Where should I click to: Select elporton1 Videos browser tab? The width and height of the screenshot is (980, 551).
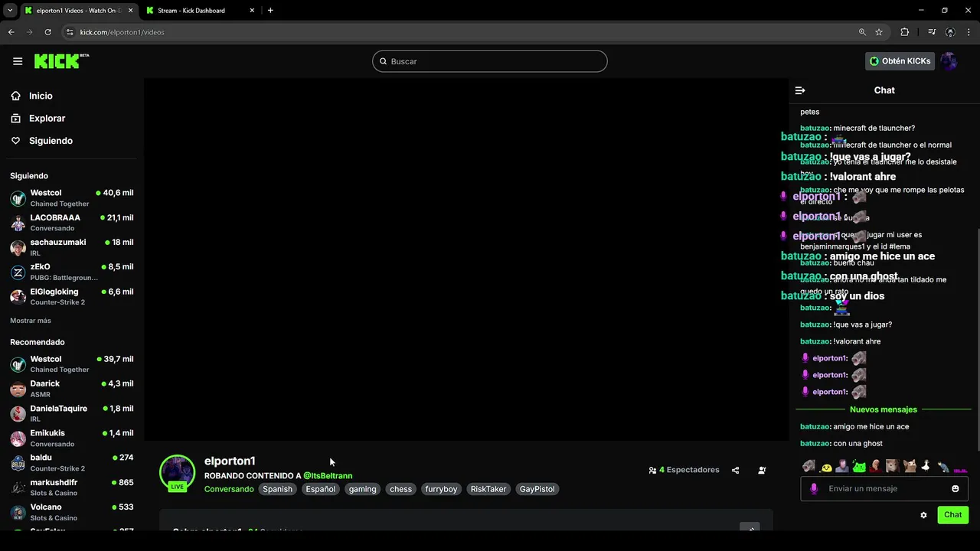click(78, 11)
